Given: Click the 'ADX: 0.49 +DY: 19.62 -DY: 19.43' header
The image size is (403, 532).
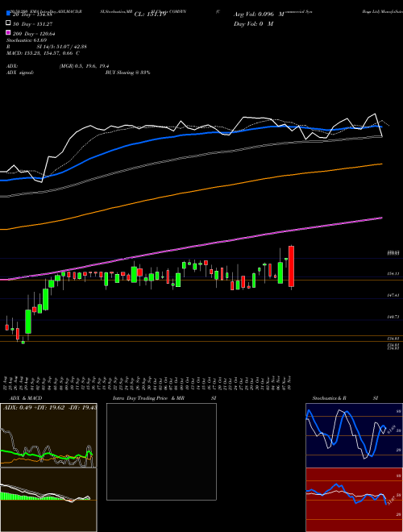Looking at the screenshot, I should click(50, 408).
